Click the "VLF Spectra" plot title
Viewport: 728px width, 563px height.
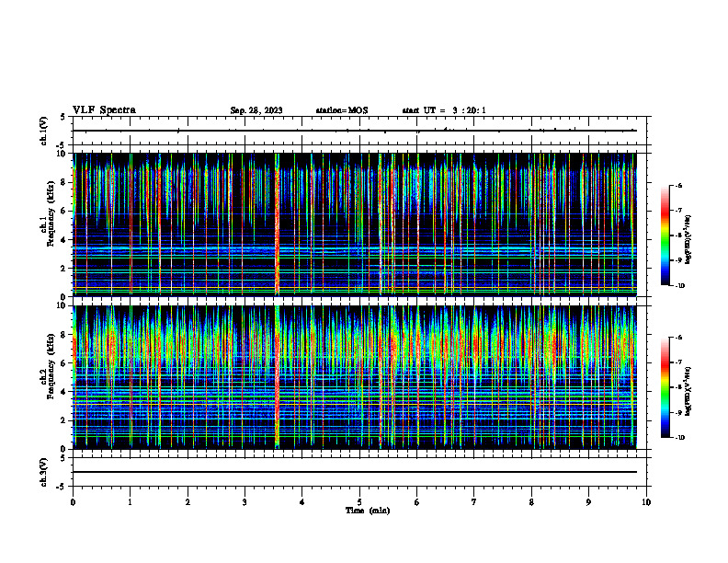(x=104, y=110)
